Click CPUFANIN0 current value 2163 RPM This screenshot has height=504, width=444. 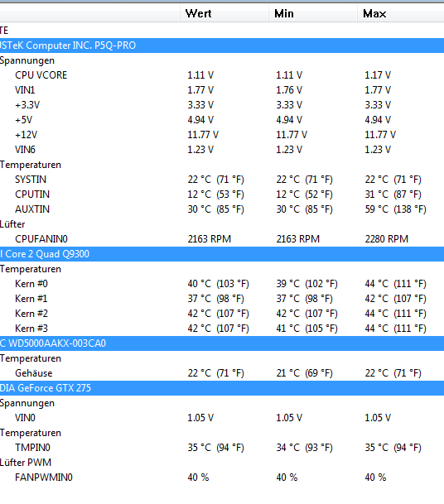[x=210, y=239]
